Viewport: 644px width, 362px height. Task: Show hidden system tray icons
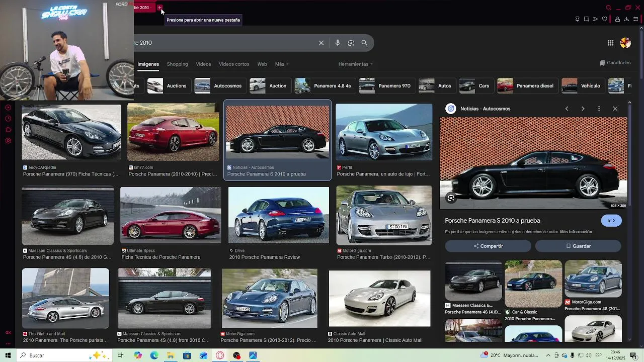click(549, 355)
